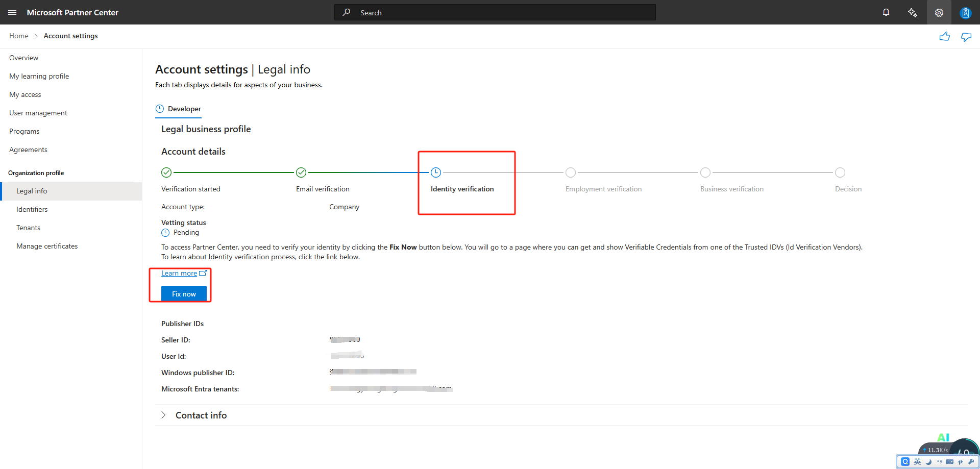Viewport: 980px width, 469px height.
Task: Toggle the input method 英 language indicator
Action: [x=917, y=461]
